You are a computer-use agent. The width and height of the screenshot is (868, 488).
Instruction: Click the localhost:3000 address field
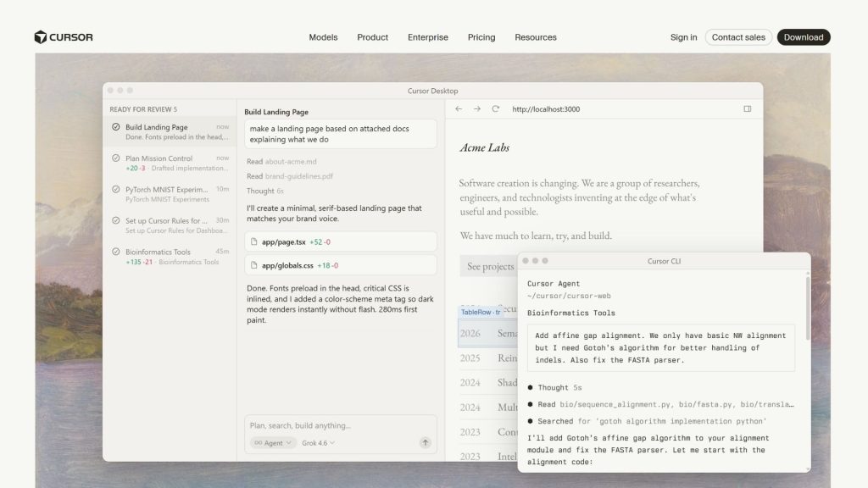546,109
